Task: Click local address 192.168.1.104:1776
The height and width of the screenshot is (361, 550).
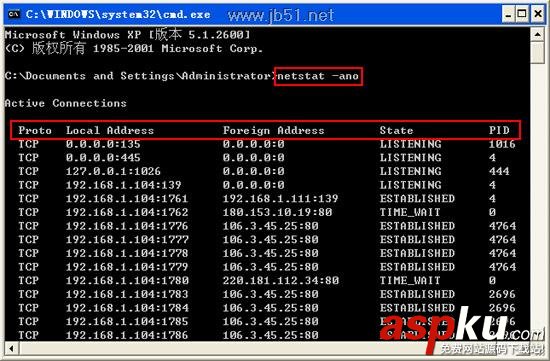Action: point(127,226)
